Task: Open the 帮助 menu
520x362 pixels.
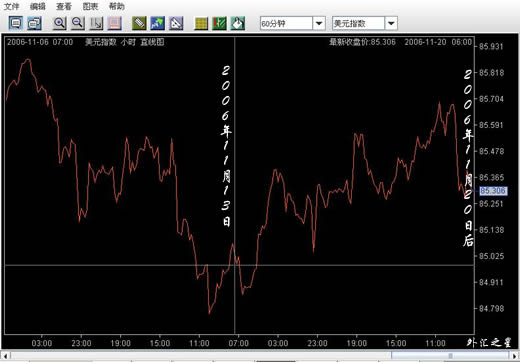Action: (117, 6)
